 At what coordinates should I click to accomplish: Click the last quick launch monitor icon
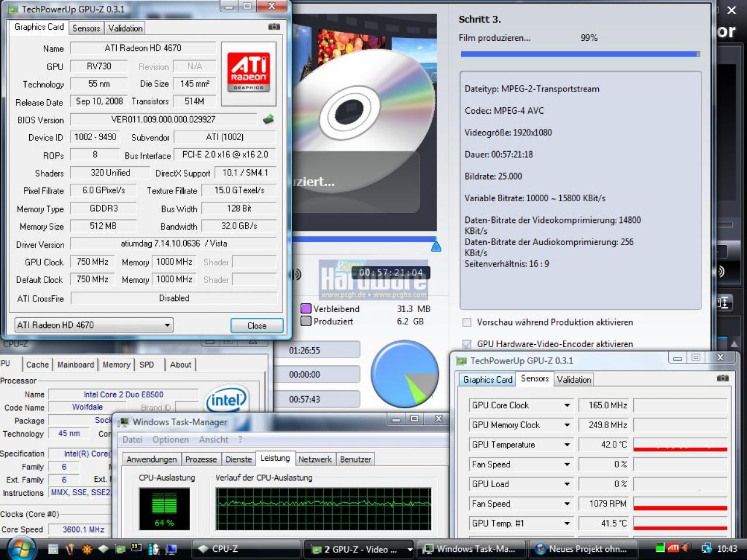171,549
